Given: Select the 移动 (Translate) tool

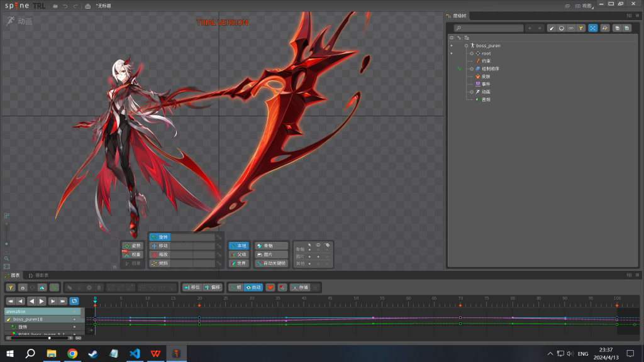Looking at the screenshot, I should point(160,246).
